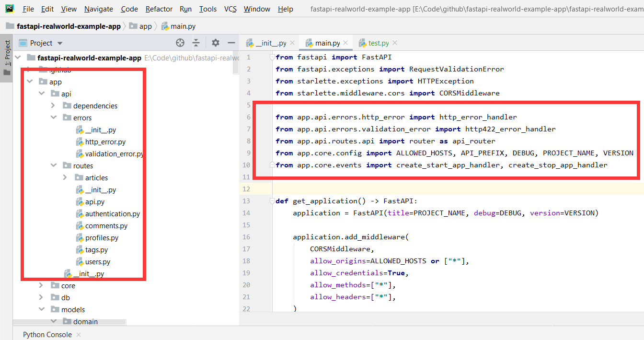
Task: Expand the core folder arrow
Action: click(x=42, y=286)
